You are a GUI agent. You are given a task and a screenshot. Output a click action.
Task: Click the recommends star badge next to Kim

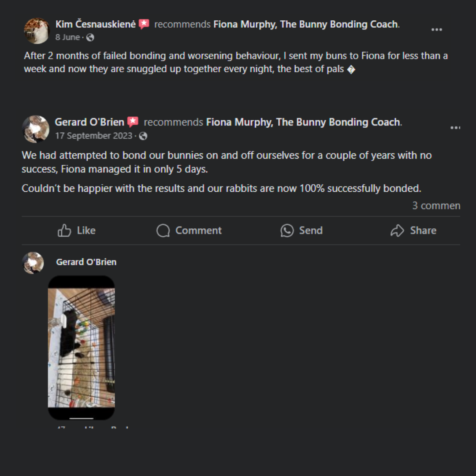pyautogui.click(x=144, y=24)
